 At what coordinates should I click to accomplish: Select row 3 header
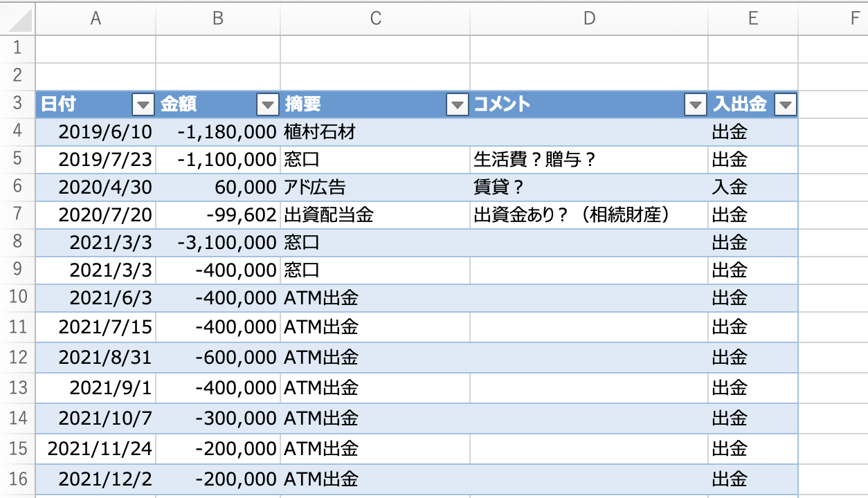point(18,104)
